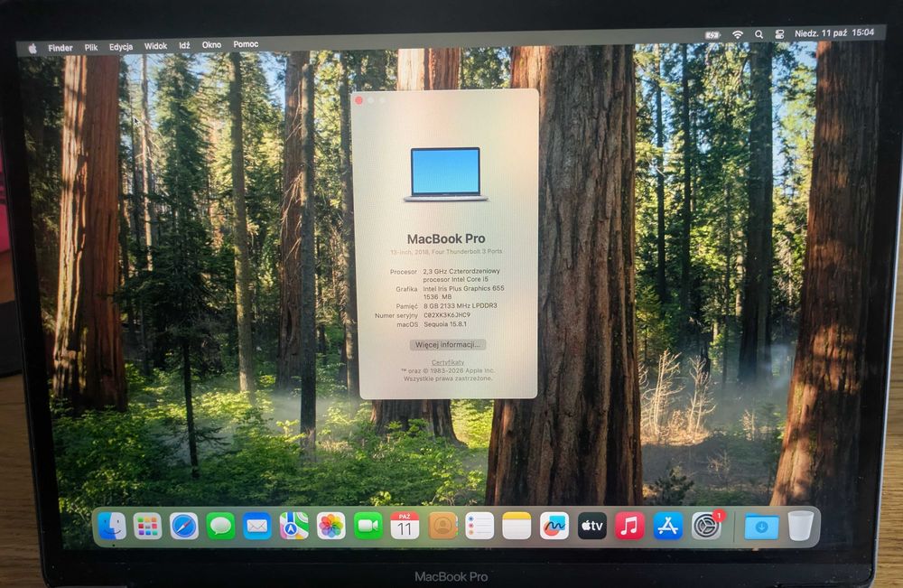Open the Downloads folder in the Dock

(761, 527)
